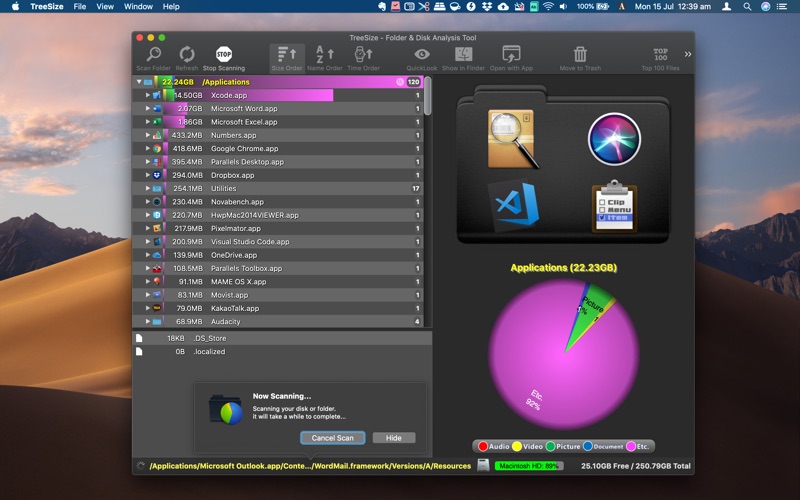This screenshot has height=500, width=800.
Task: Click the Scan Folder magnifier icon
Action: pyautogui.click(x=154, y=54)
